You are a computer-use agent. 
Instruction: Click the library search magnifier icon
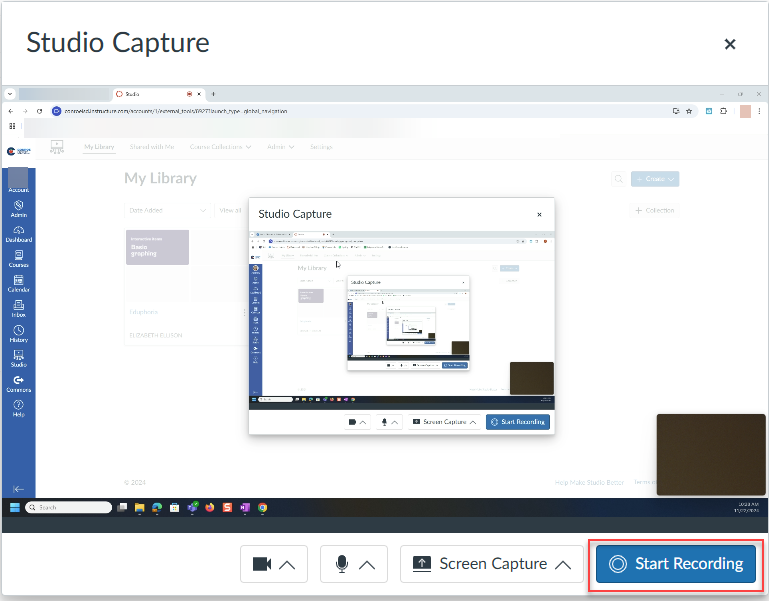coord(620,179)
